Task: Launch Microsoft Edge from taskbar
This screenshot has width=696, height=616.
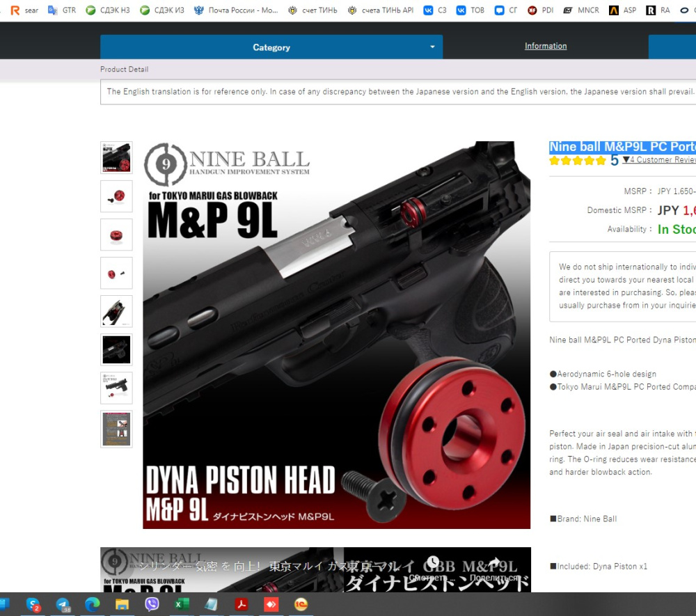Action: coord(93,604)
